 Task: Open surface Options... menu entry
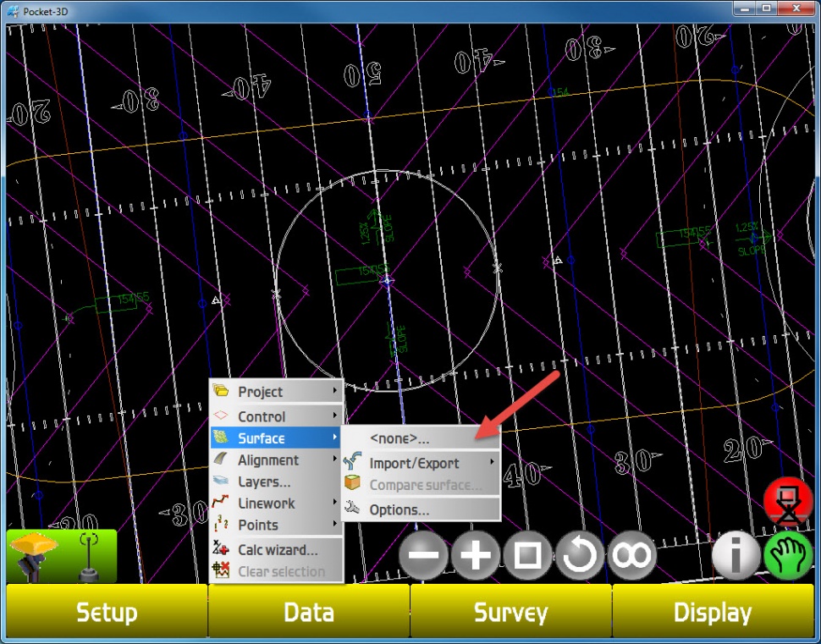pyautogui.click(x=421, y=510)
